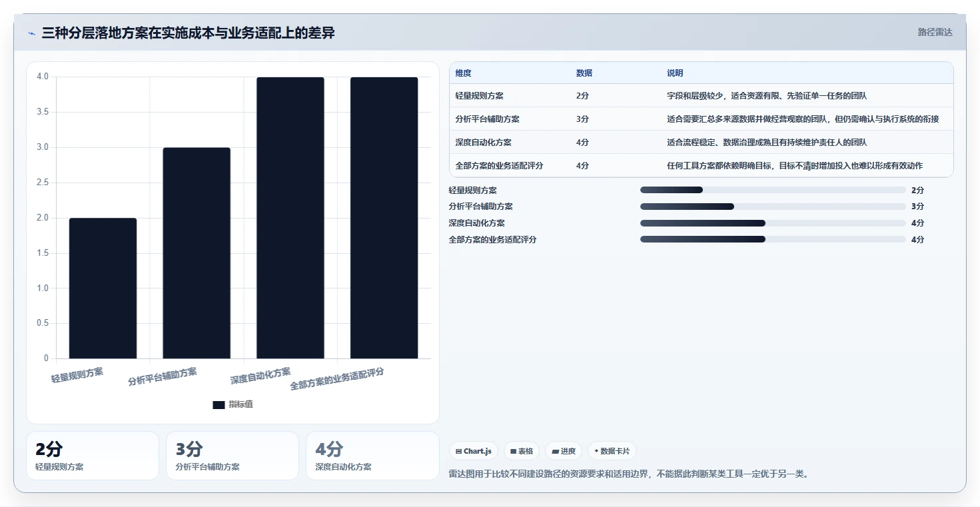This screenshot has height=507, width=980.
Task: Click x-axis label 全部方案的业务适配评分
Action: tap(337, 378)
